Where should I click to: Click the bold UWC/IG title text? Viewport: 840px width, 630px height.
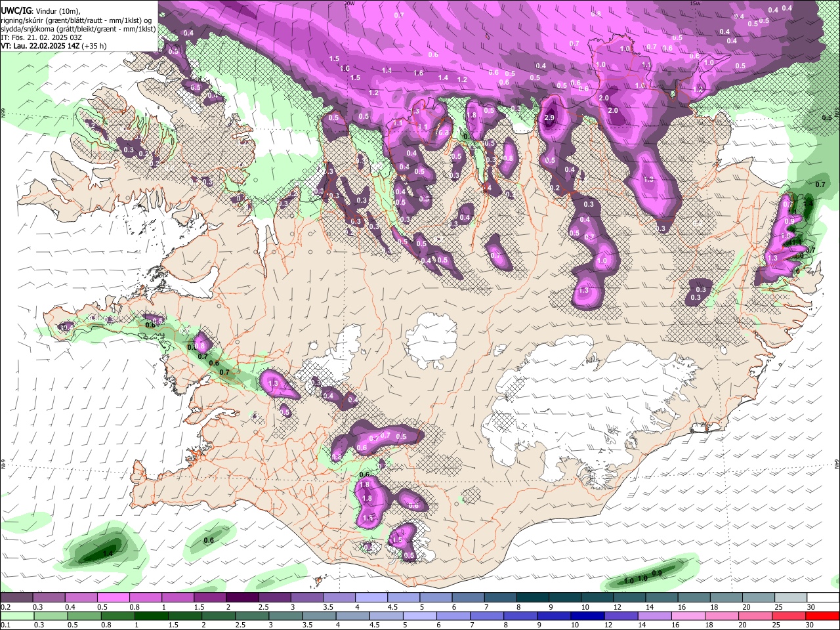tap(15, 10)
